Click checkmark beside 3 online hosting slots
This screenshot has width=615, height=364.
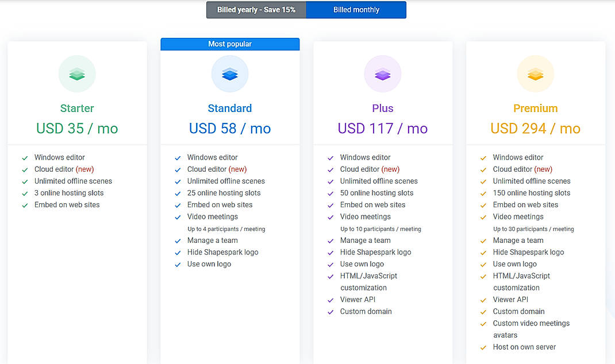25,193
